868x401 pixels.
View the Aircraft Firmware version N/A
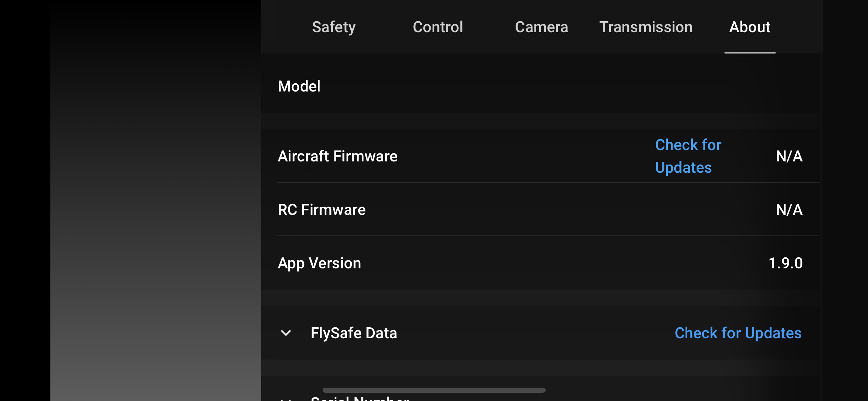[x=789, y=155]
